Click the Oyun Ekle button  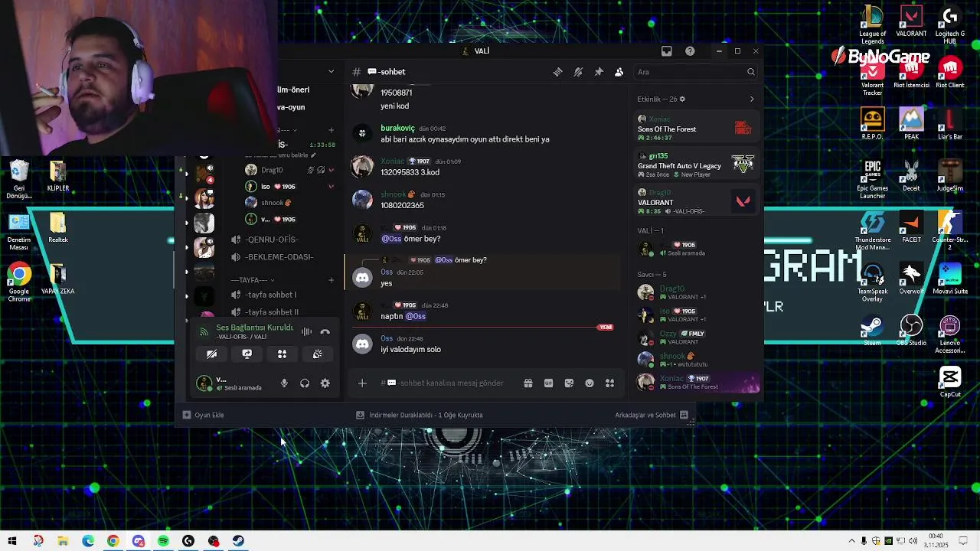click(x=203, y=415)
